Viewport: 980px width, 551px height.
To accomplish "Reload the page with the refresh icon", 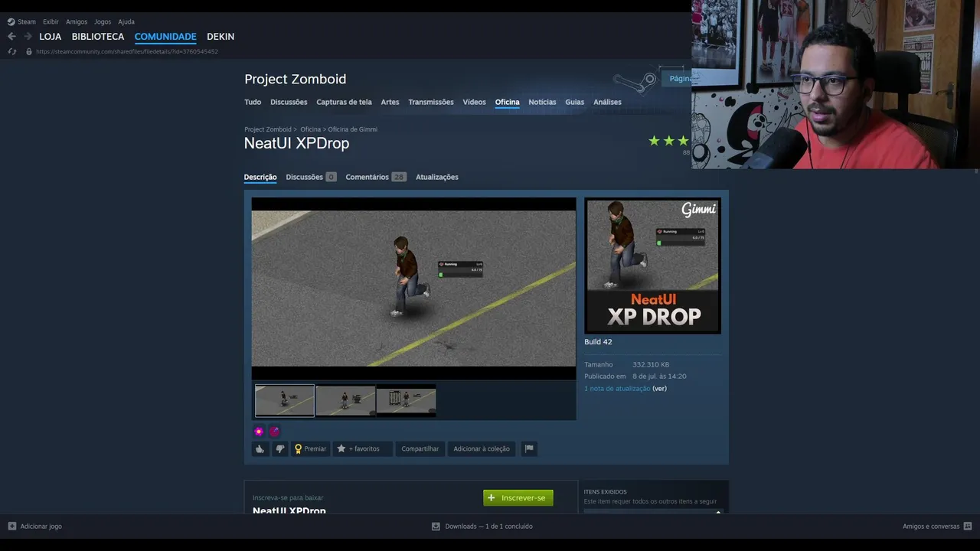I will coord(11,51).
